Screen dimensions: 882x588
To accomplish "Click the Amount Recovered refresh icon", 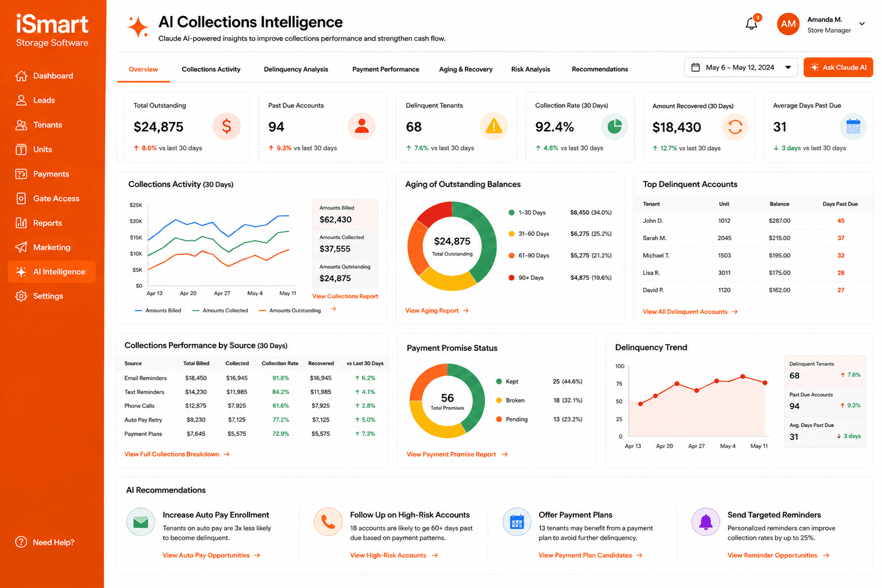I will point(735,127).
